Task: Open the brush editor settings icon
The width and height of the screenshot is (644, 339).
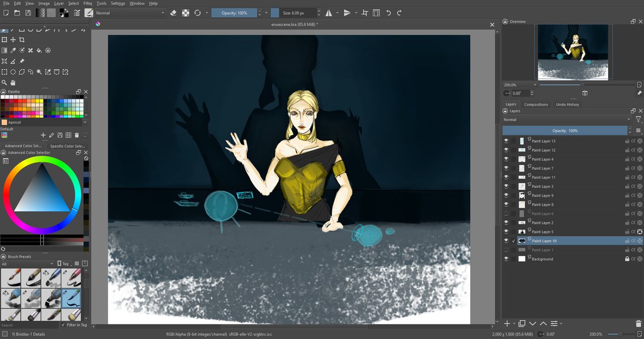Action: click(77, 12)
